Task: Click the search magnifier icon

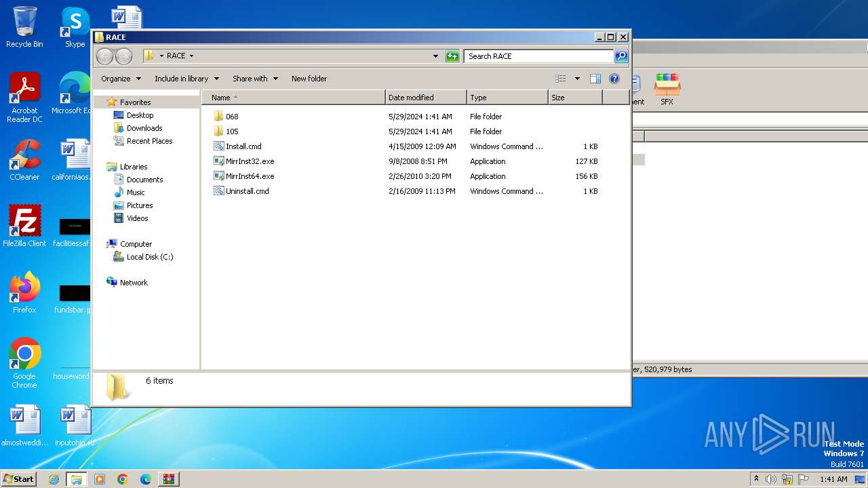Action: pos(620,56)
